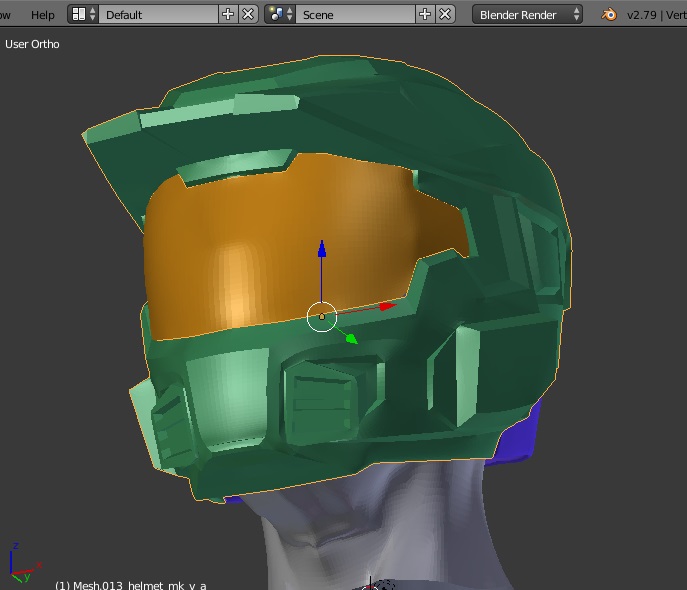This screenshot has width=687, height=590.
Task: Click the Scene name field
Action: pyautogui.click(x=355, y=14)
